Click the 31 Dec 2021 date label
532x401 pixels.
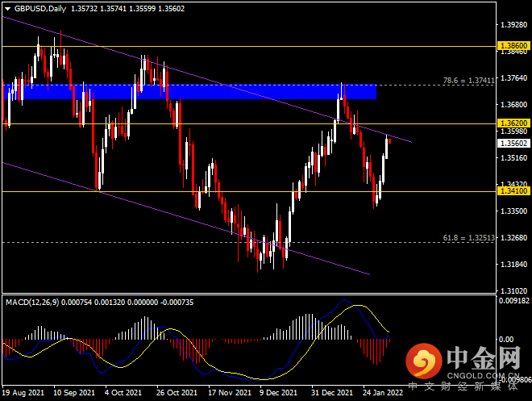(332, 393)
